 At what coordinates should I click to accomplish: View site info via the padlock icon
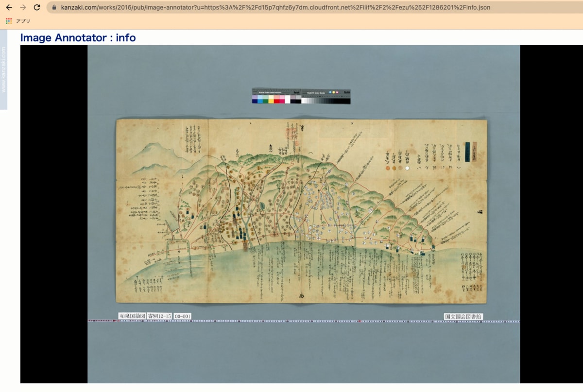pos(54,8)
